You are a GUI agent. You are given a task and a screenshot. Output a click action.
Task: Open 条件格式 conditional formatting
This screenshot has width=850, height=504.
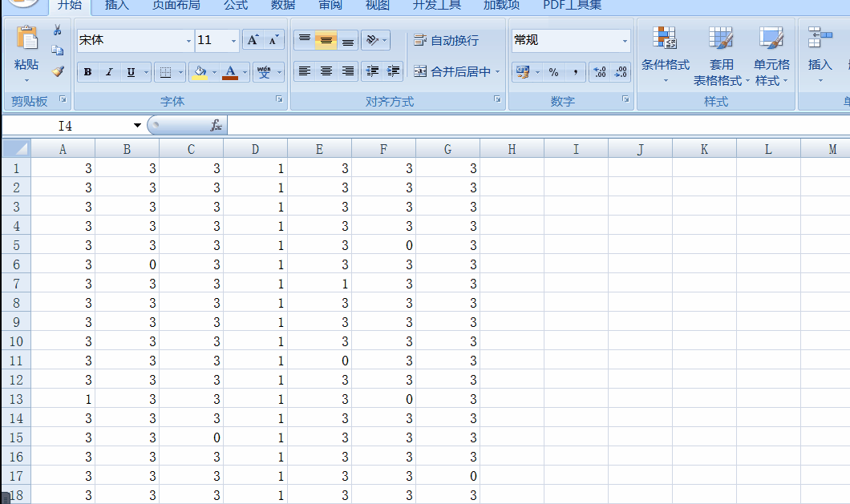point(665,55)
